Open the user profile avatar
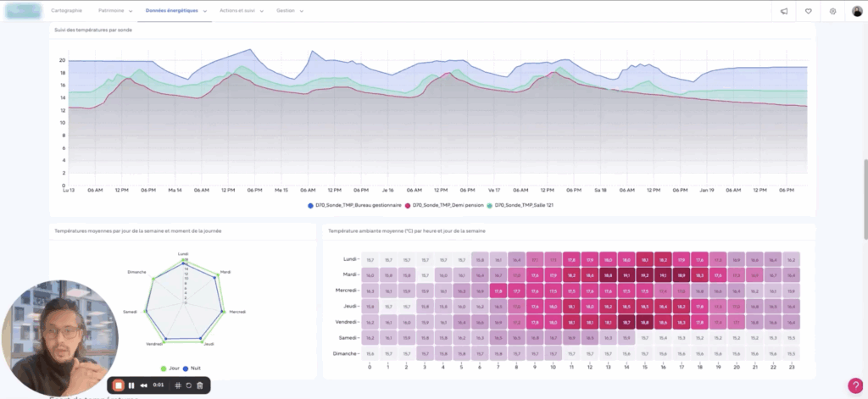This screenshot has height=399, width=868. 857,11
